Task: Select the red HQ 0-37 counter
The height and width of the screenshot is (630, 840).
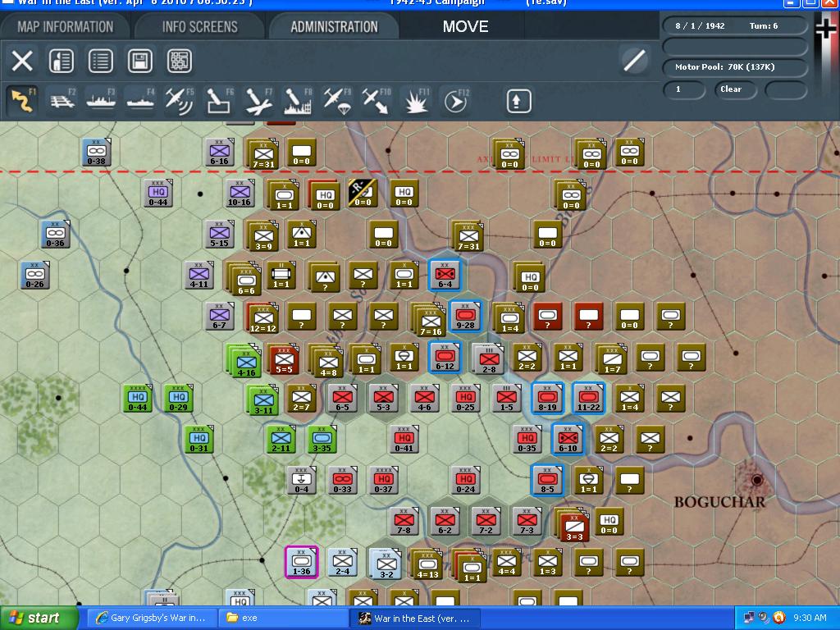Action: 384,481
